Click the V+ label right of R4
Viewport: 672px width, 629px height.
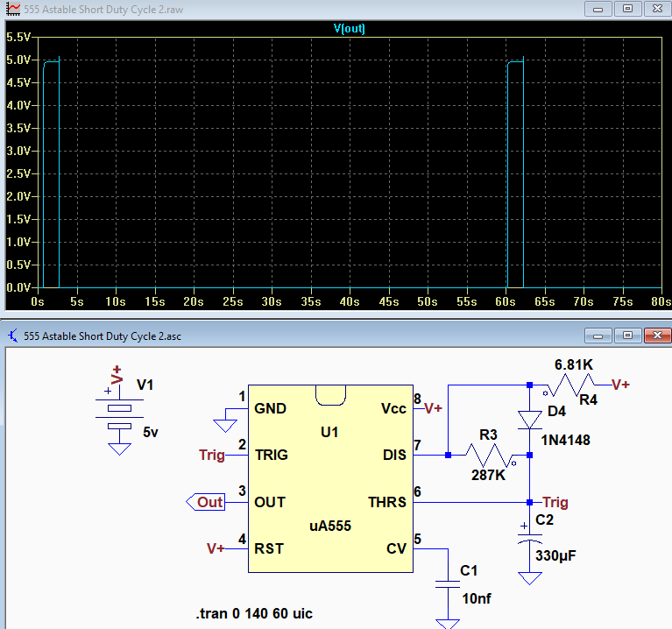pyautogui.click(x=620, y=385)
